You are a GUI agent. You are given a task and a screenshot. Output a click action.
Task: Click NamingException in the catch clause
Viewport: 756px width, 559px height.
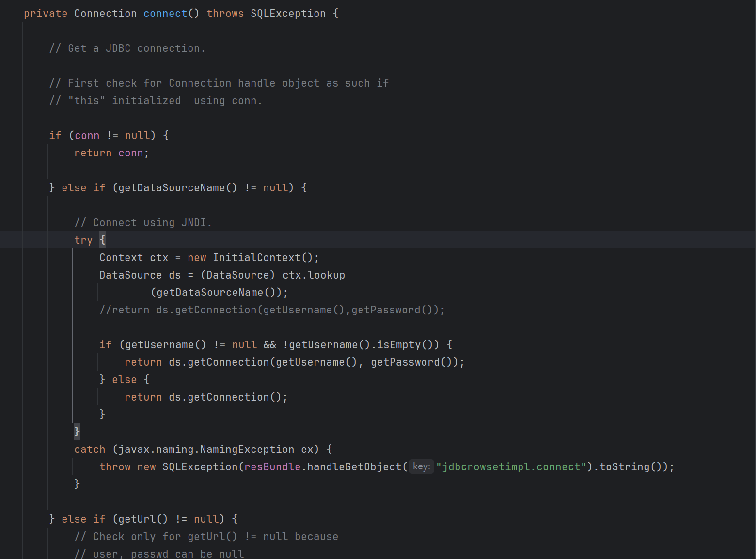(x=247, y=450)
